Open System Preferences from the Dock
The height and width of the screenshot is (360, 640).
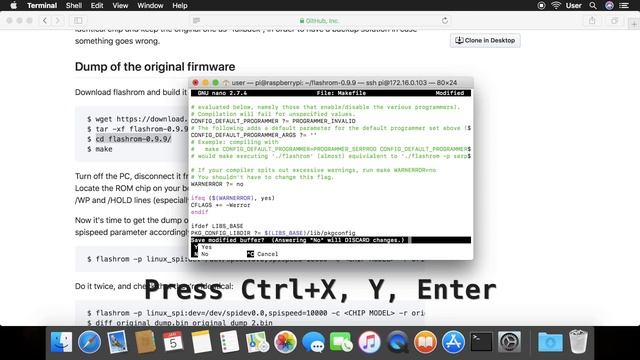(x=509, y=342)
